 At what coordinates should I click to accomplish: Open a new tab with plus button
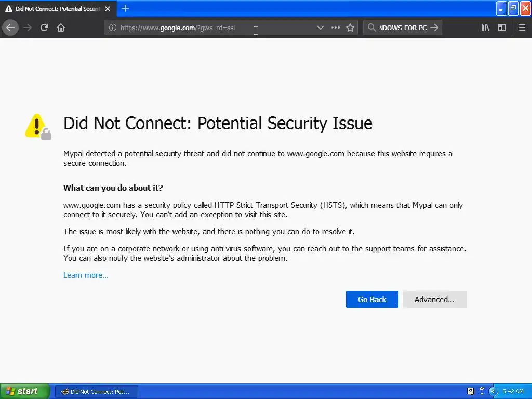[x=125, y=8]
